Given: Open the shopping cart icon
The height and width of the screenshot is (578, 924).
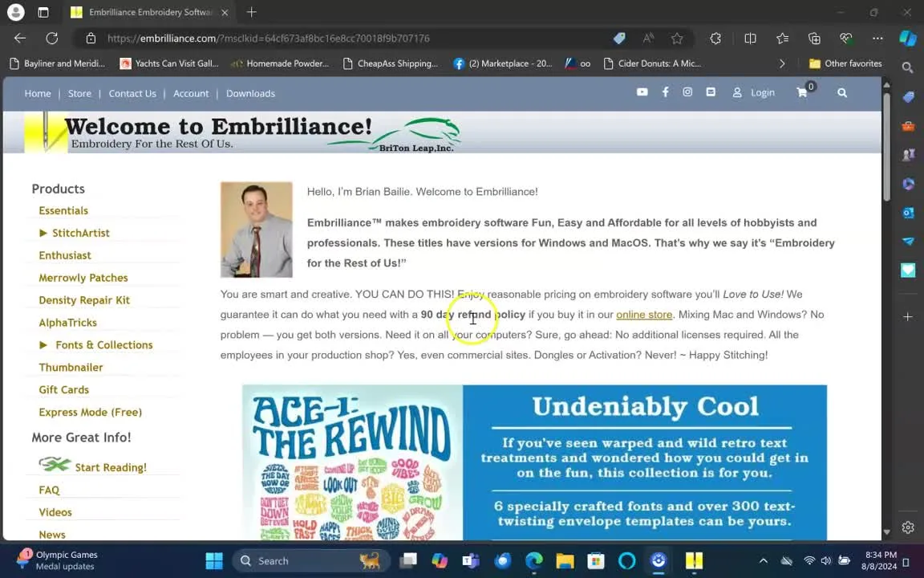Looking at the screenshot, I should tap(802, 92).
